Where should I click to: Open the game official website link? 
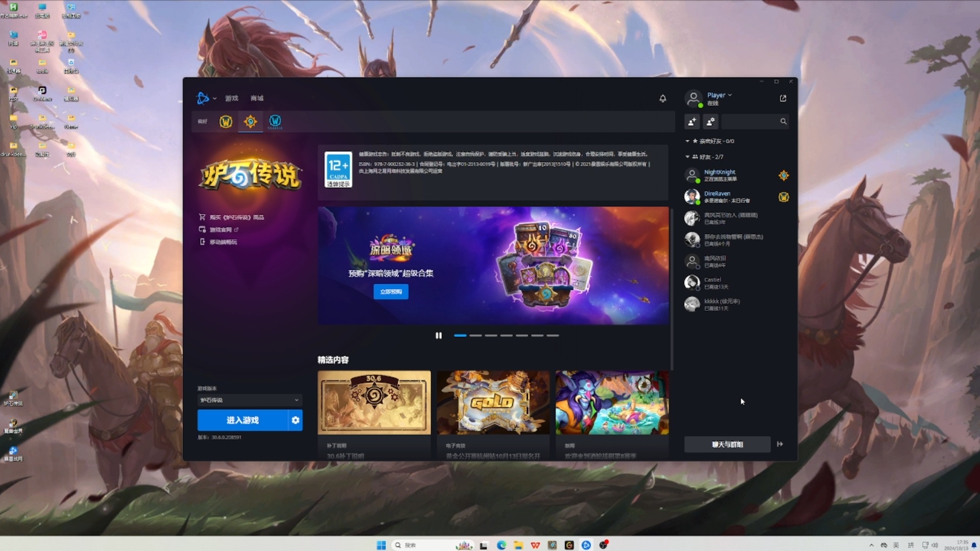218,230
